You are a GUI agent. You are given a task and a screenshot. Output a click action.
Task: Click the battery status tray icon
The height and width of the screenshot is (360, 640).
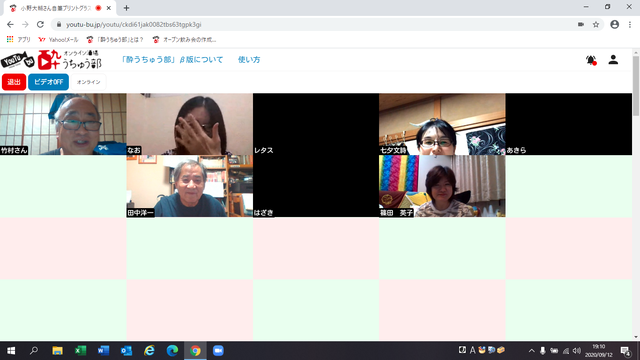pos(554,351)
